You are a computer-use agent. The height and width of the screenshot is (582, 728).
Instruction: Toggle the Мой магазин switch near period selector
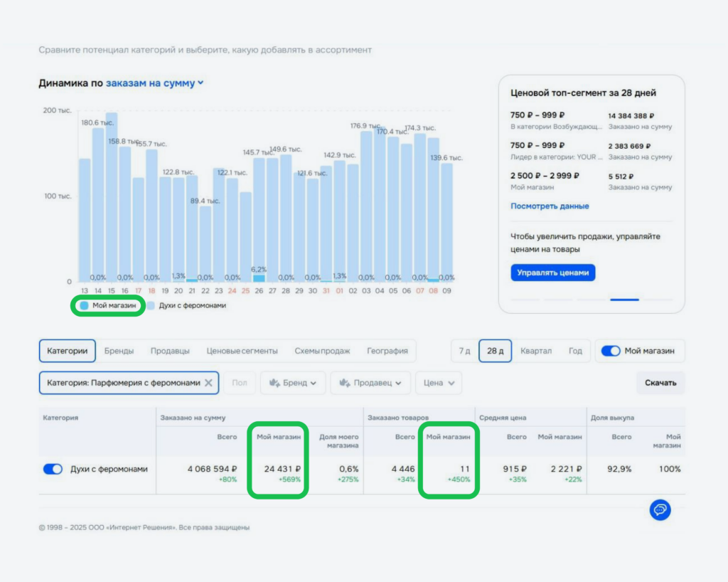(610, 351)
